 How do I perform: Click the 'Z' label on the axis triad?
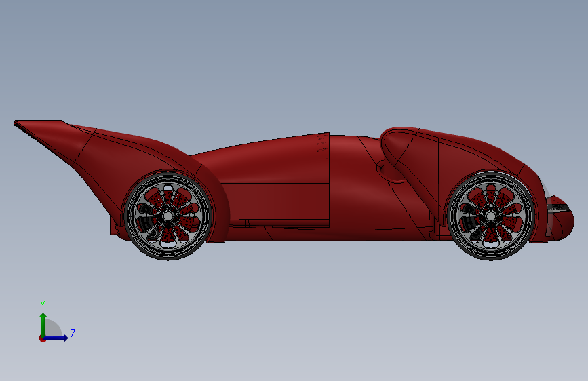tap(73, 334)
